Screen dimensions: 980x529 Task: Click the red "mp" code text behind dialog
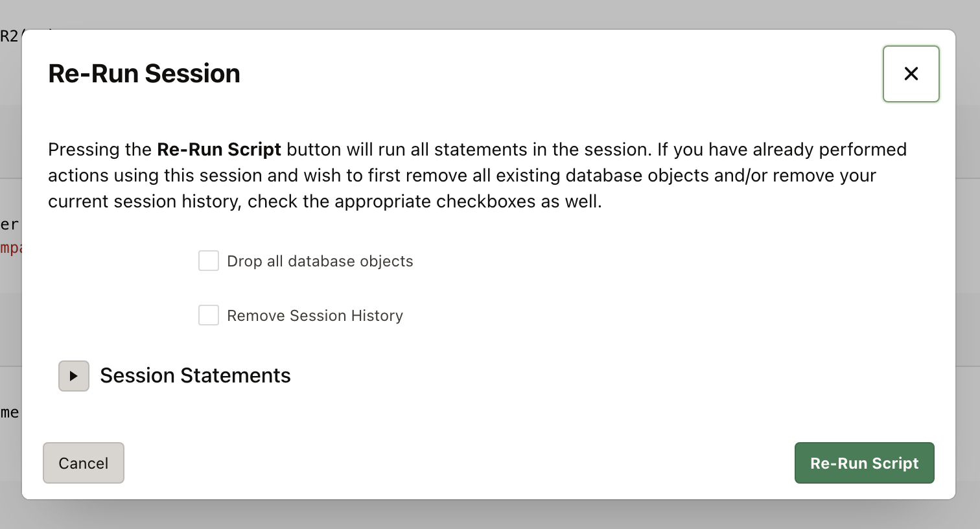(x=10, y=248)
